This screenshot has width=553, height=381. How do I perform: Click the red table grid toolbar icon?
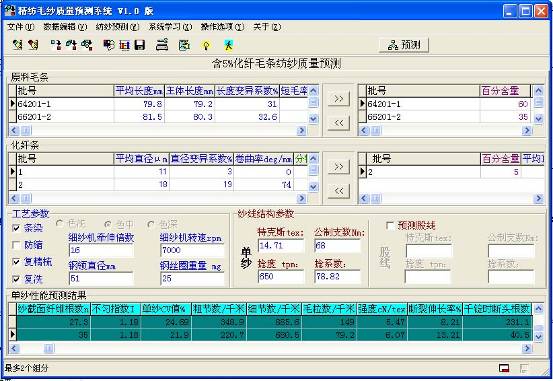point(124,45)
